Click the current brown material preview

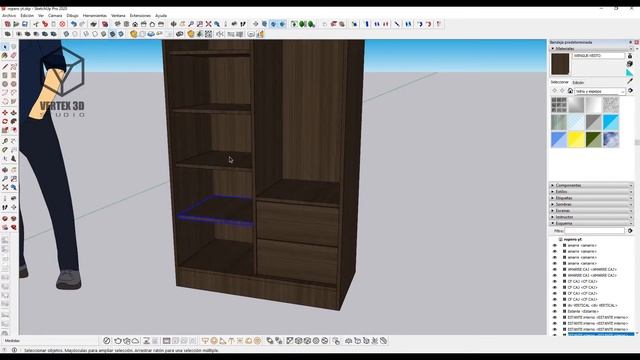coord(560,64)
